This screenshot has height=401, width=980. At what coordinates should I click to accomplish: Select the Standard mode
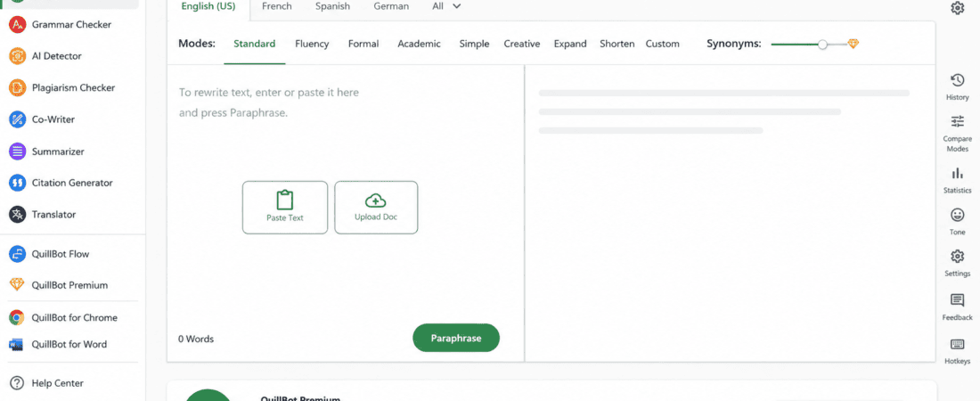(x=255, y=44)
